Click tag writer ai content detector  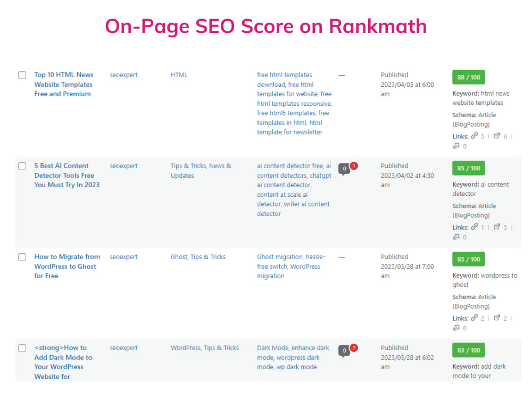(x=293, y=209)
